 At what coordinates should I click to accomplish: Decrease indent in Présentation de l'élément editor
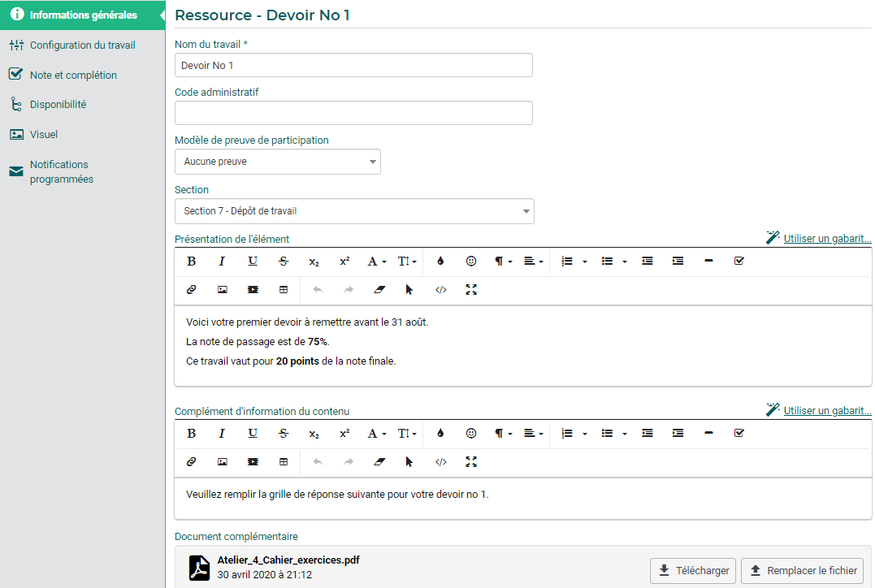[648, 261]
